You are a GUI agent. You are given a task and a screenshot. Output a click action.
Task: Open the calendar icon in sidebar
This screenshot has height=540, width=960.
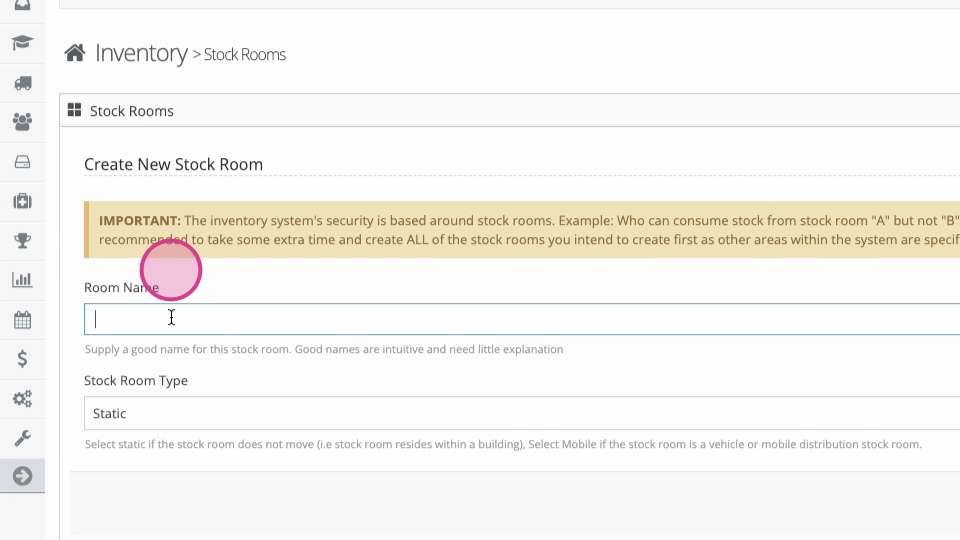pyautogui.click(x=22, y=320)
